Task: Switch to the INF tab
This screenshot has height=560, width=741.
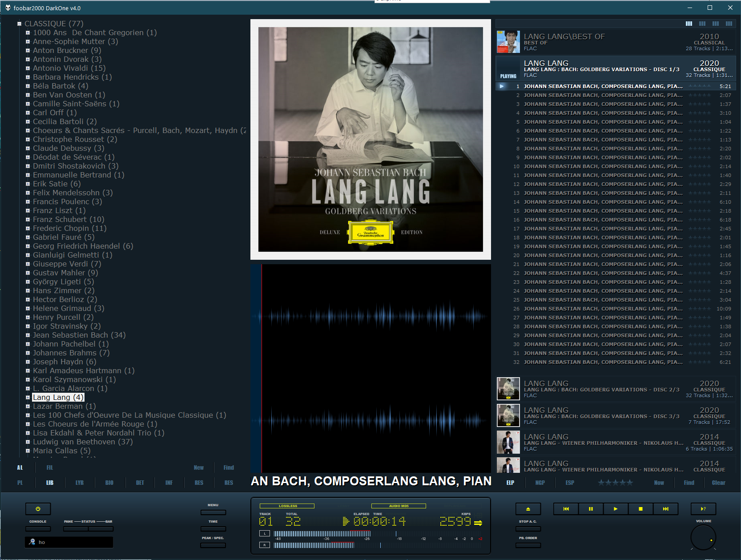Action: pos(169,483)
